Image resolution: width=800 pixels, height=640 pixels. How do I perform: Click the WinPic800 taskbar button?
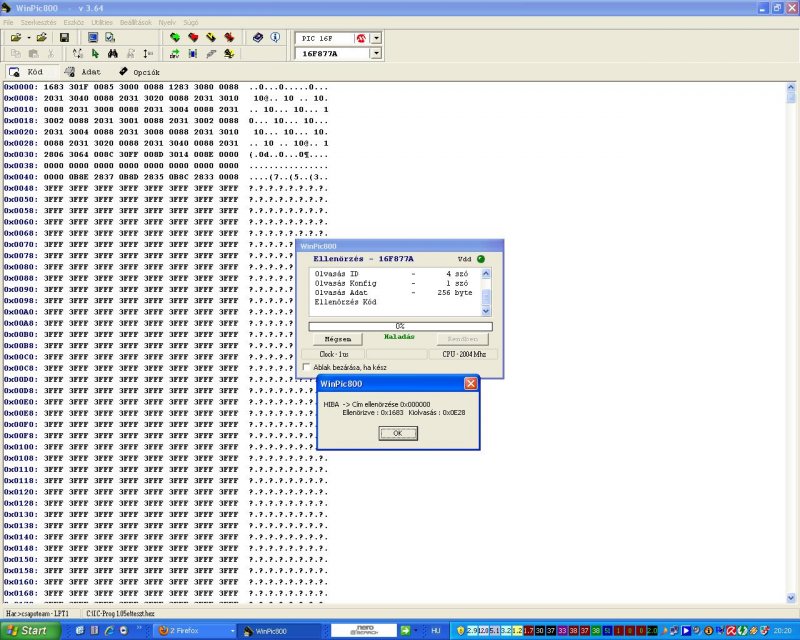pyautogui.click(x=280, y=631)
